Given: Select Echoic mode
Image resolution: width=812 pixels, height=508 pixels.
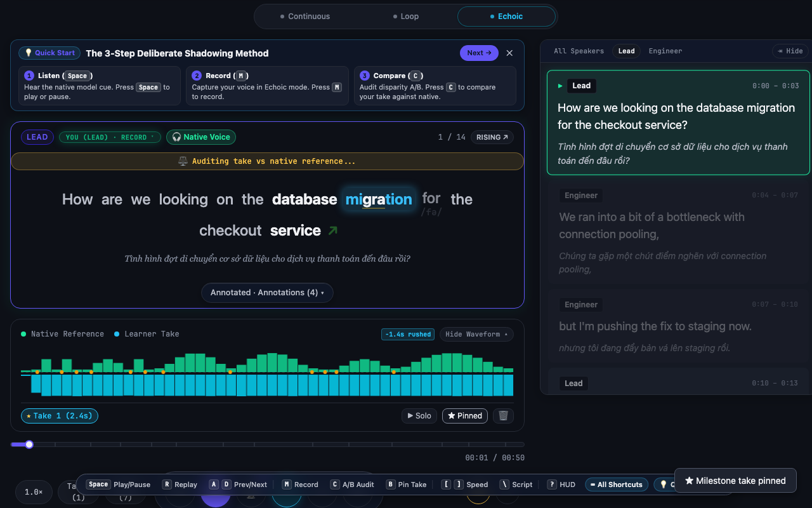Looking at the screenshot, I should click(506, 17).
